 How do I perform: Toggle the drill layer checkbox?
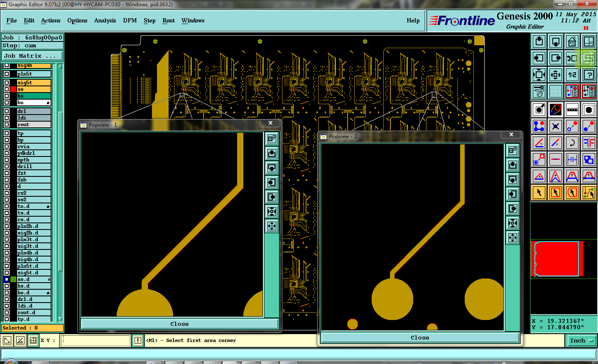[7, 166]
